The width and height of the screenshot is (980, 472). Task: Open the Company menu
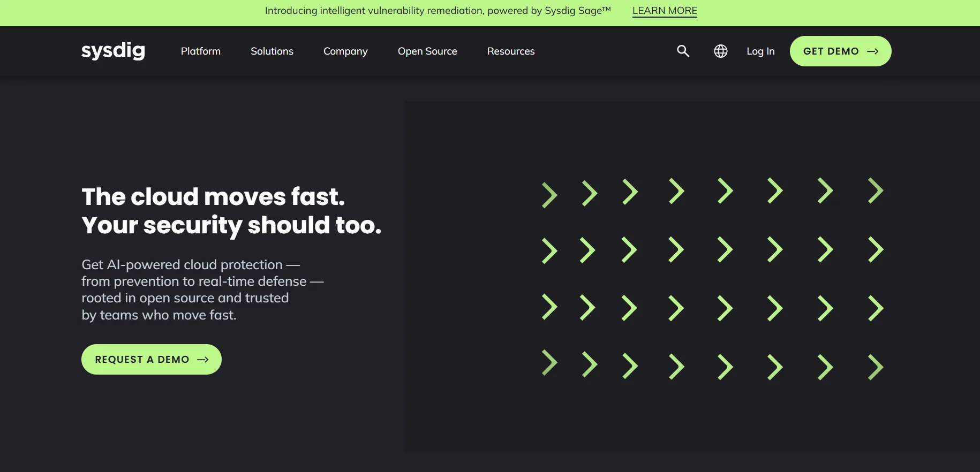pos(345,51)
